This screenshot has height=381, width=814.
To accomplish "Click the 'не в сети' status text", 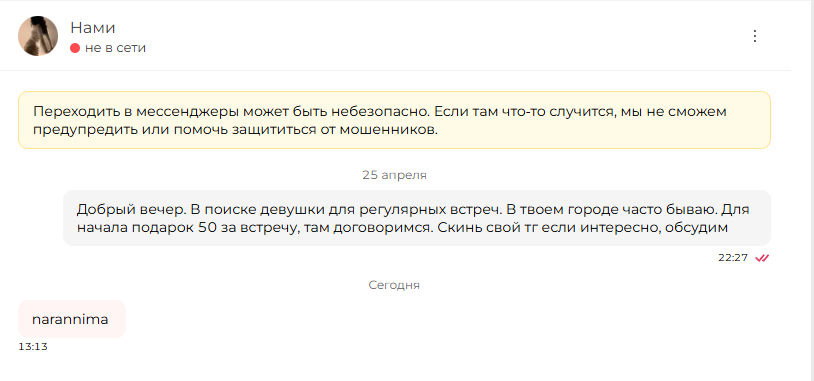I will pyautogui.click(x=115, y=48).
